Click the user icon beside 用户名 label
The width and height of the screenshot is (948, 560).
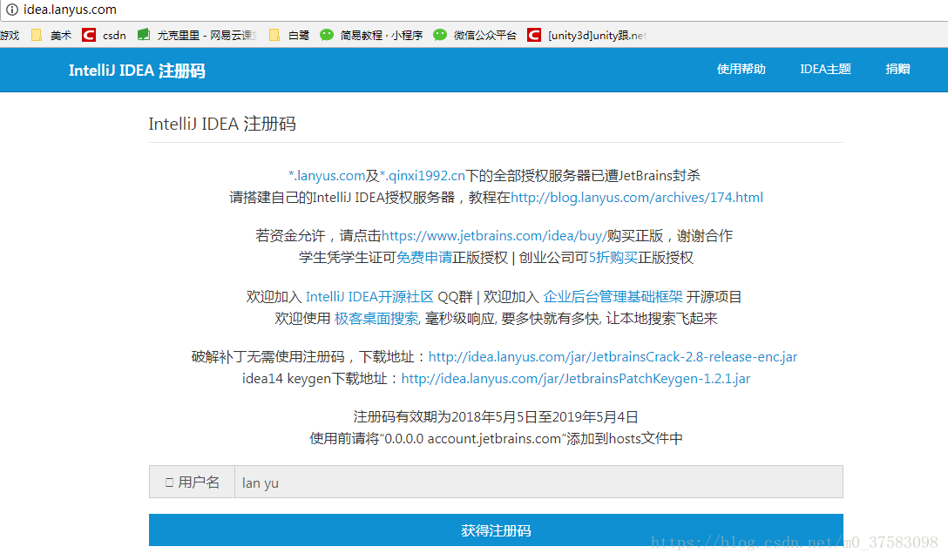(169, 482)
